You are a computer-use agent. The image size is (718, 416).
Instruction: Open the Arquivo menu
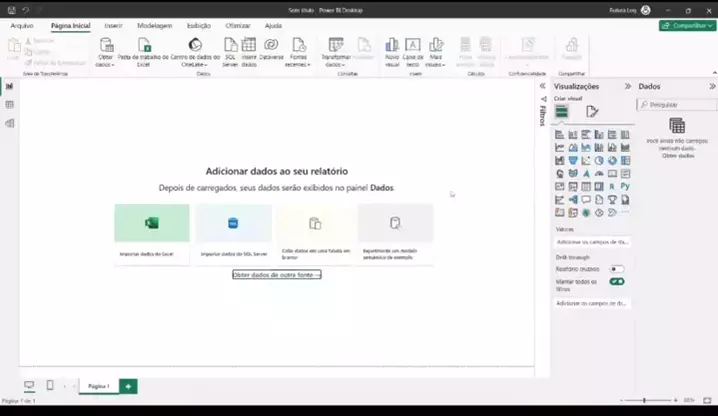pyautogui.click(x=22, y=26)
